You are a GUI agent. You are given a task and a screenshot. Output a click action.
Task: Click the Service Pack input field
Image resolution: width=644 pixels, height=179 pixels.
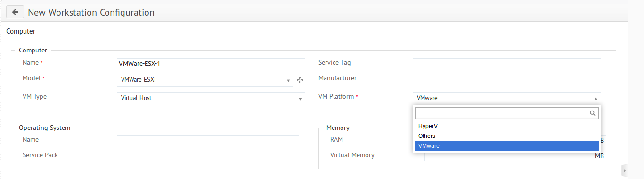(x=208, y=156)
